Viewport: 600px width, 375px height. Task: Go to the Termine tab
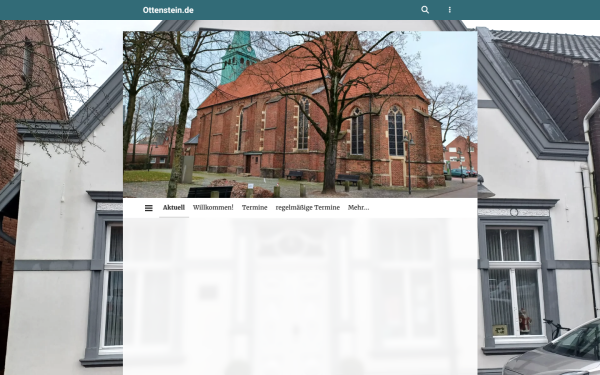pos(254,208)
